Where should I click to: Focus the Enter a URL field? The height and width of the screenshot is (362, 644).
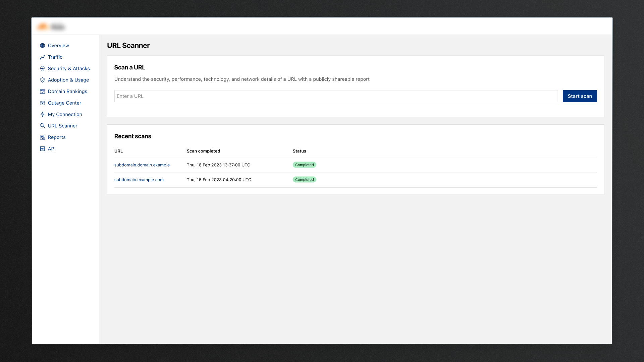click(336, 96)
